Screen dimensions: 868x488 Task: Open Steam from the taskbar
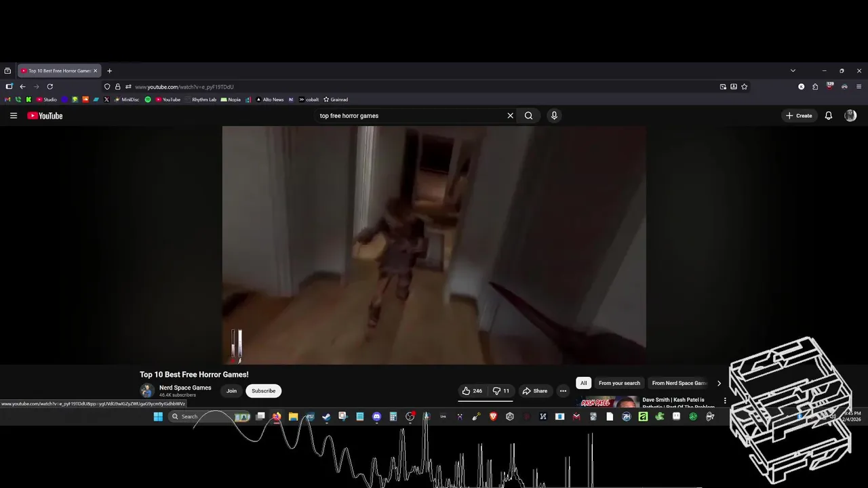(x=327, y=417)
